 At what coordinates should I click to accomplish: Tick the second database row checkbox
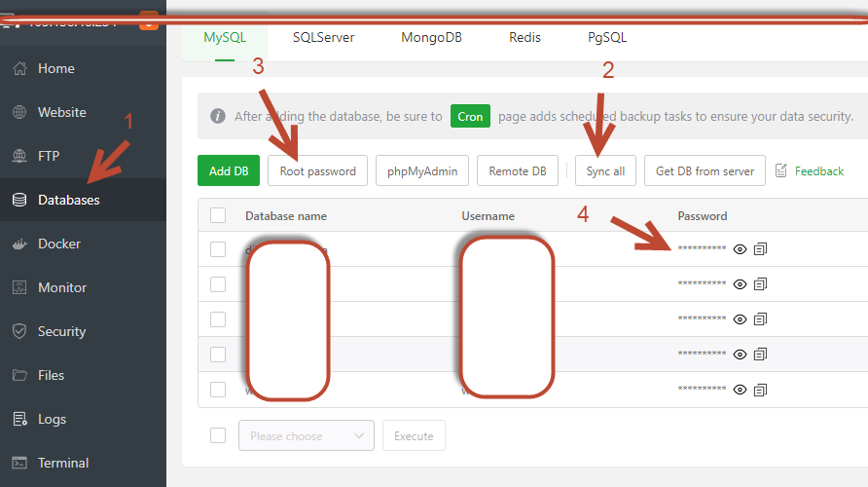coord(218,284)
